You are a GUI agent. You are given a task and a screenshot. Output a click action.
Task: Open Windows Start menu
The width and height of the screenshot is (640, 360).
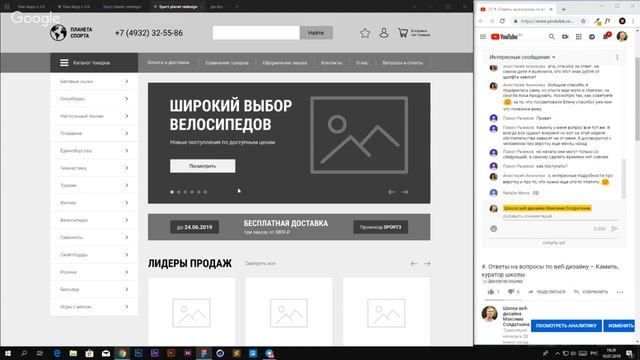(7, 353)
